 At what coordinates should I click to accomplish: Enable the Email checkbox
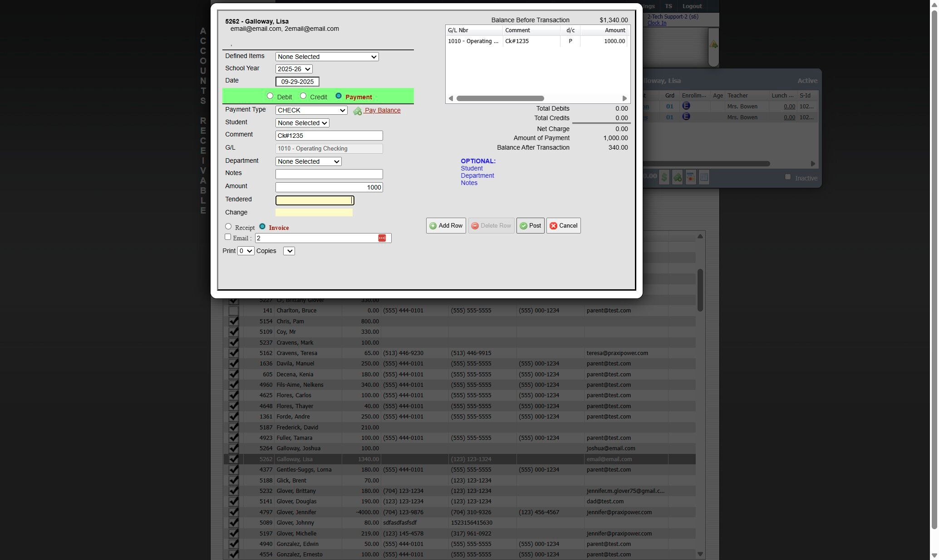tap(228, 237)
